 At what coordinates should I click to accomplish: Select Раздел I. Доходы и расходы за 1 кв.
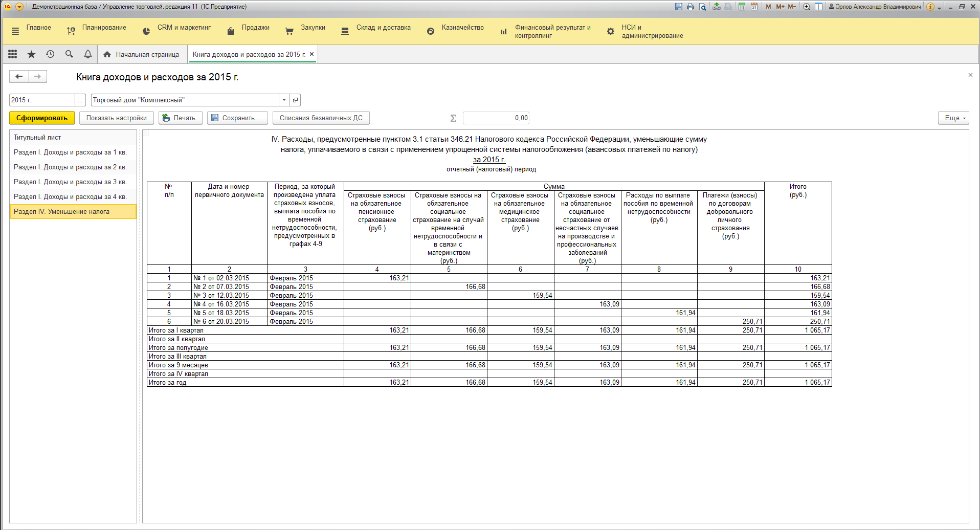[x=73, y=152]
